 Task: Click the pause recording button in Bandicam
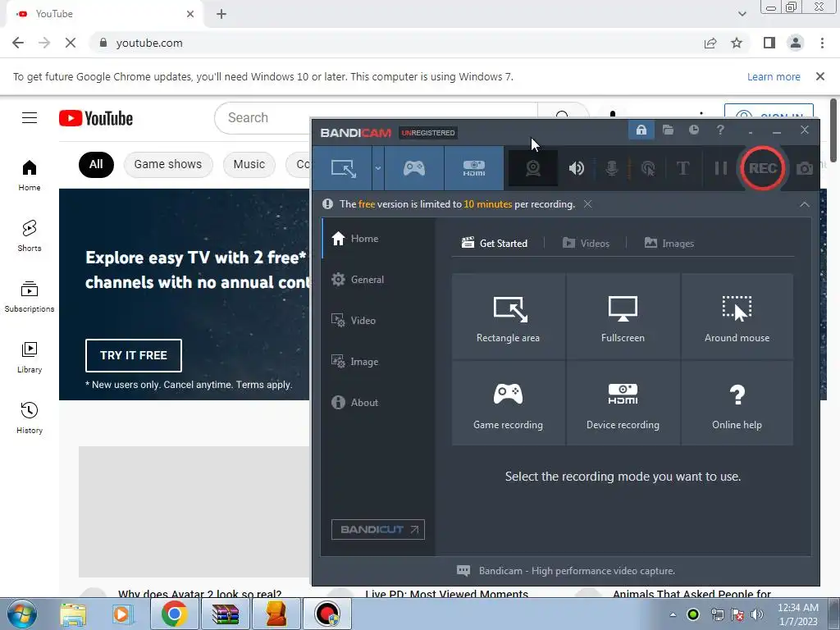(721, 168)
